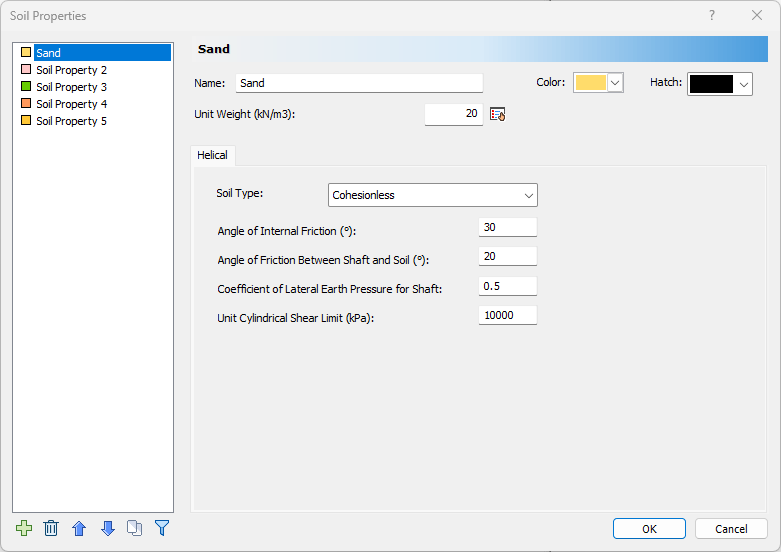781x552 pixels.
Task: Click Sand's yellow color square in list
Action: [26, 52]
